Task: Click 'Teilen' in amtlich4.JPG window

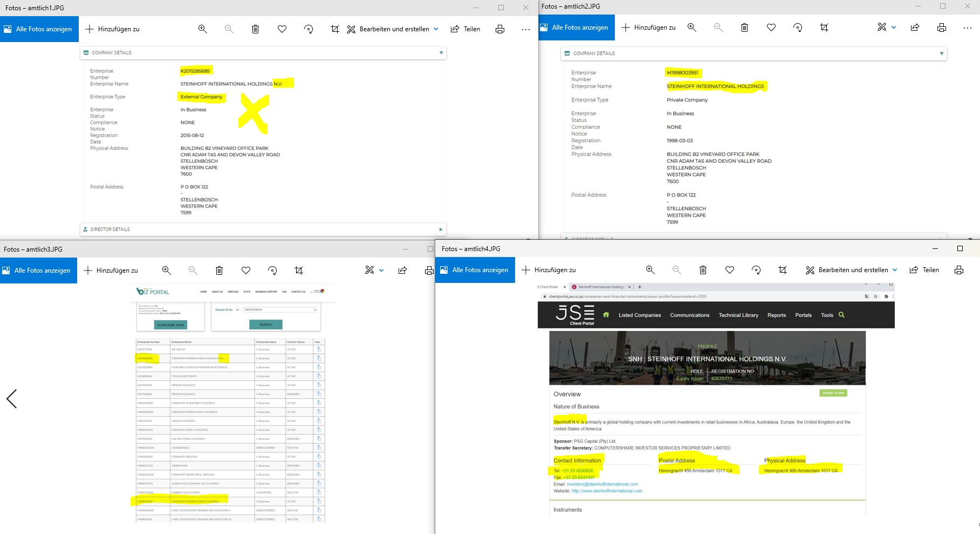Action: pyautogui.click(x=924, y=270)
